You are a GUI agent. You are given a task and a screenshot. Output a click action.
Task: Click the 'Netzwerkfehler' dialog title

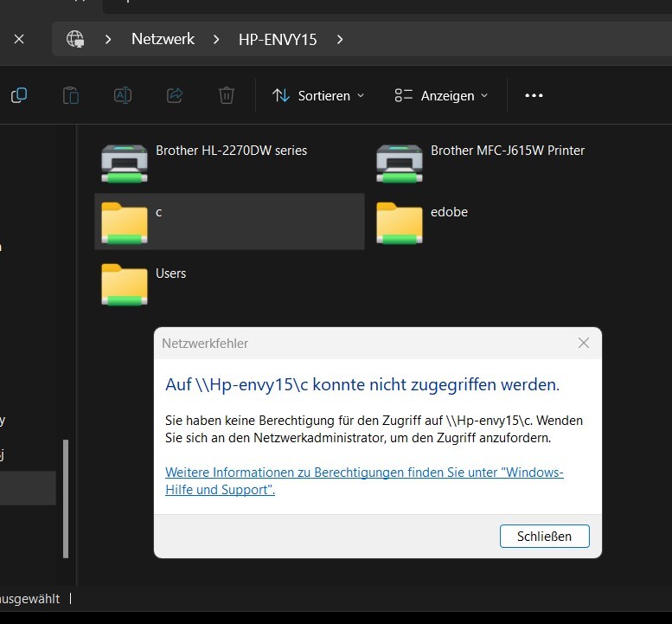point(205,343)
